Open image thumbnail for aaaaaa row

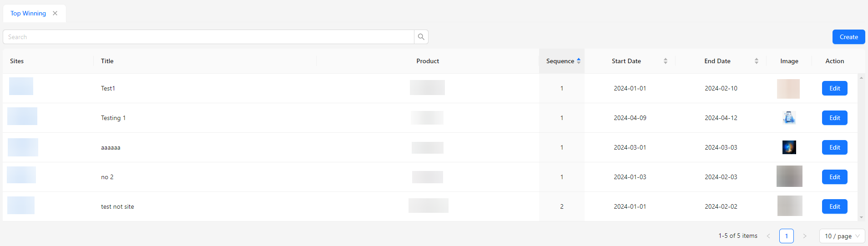pyautogui.click(x=789, y=147)
